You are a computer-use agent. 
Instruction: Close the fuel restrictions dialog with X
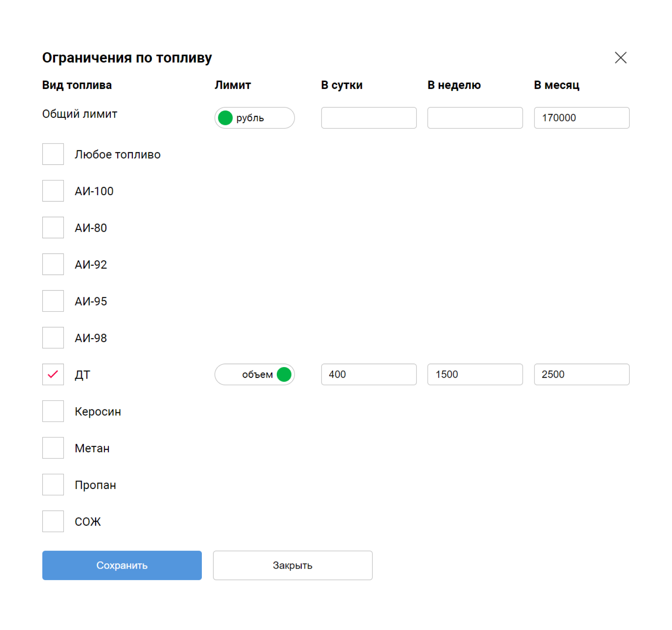click(620, 58)
